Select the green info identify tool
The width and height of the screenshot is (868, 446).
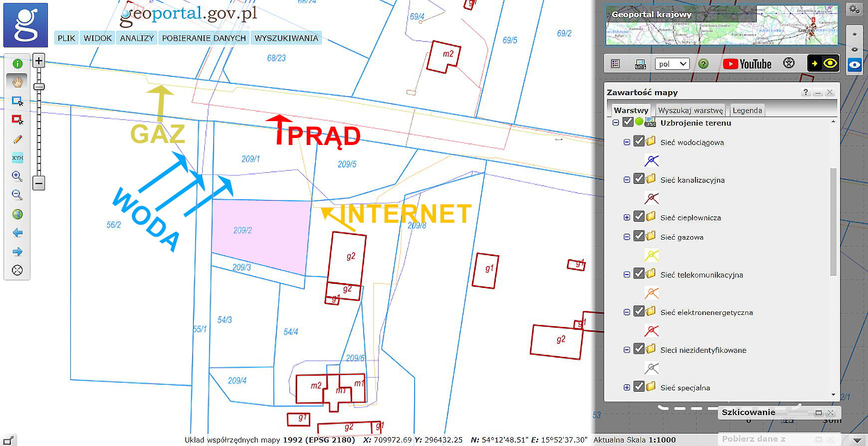(17, 64)
